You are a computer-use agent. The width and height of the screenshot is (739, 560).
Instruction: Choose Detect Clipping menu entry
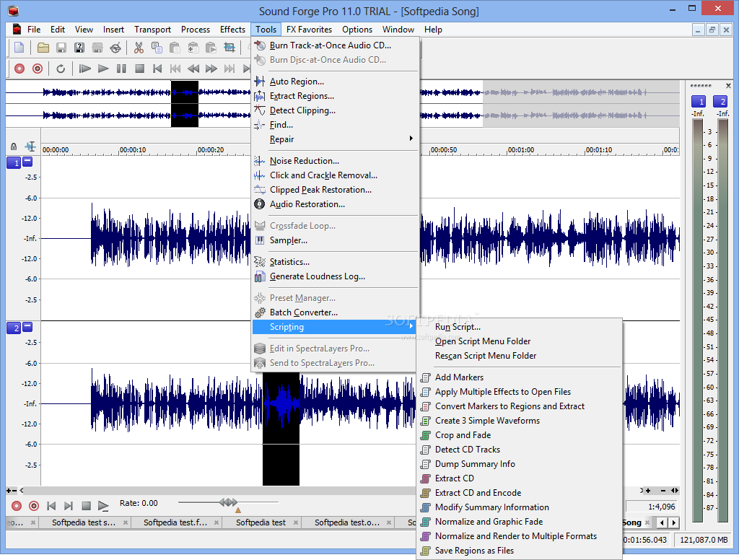336,110
